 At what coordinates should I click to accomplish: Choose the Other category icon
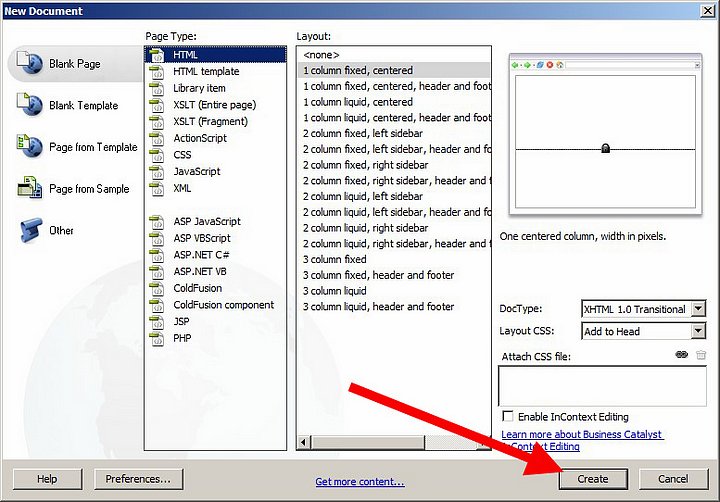click(x=31, y=230)
